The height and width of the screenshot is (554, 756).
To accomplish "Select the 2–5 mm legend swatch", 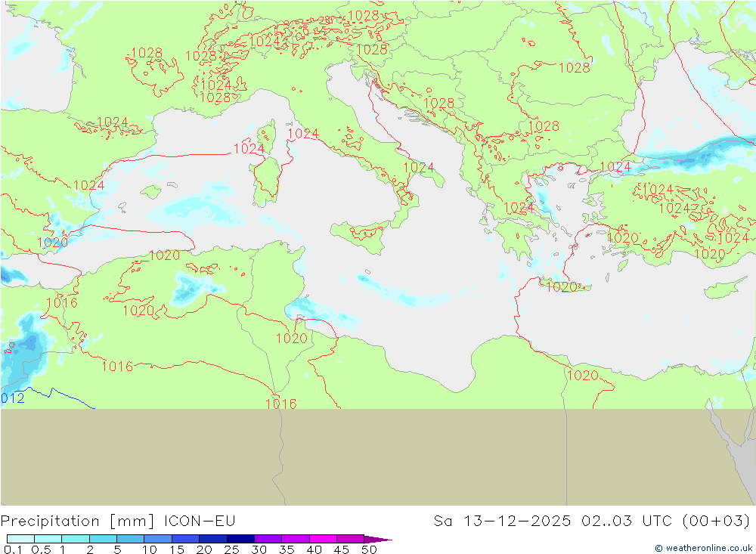I will 103,539.
